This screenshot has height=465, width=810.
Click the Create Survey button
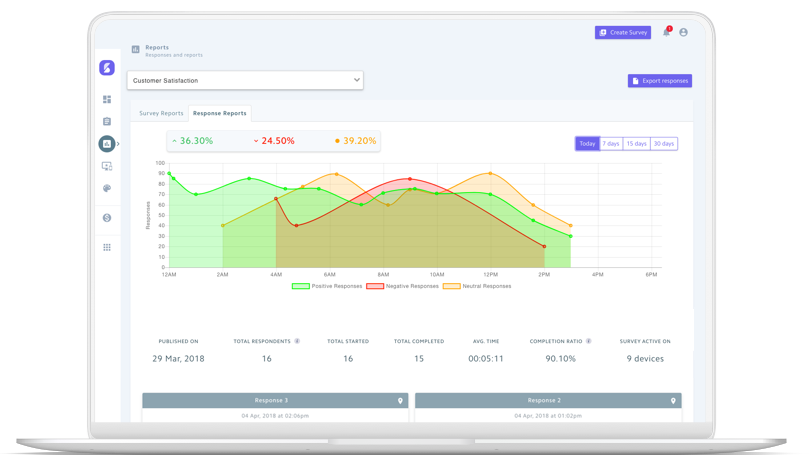[x=623, y=33]
